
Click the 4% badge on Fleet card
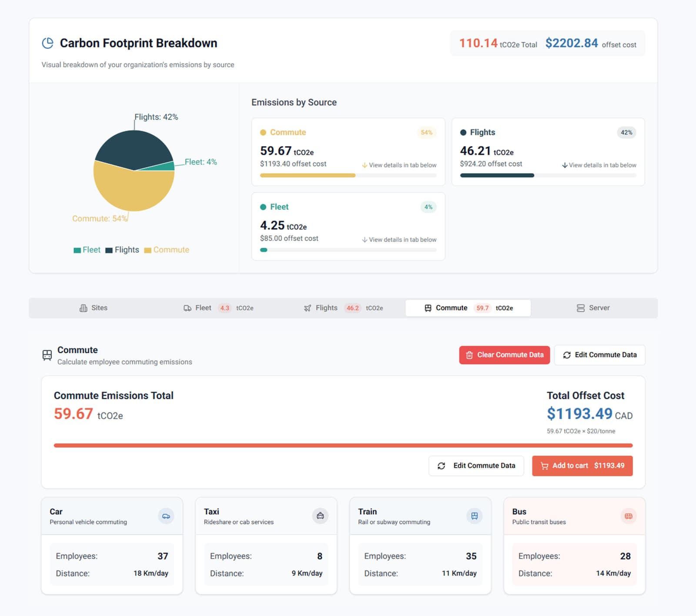(428, 207)
